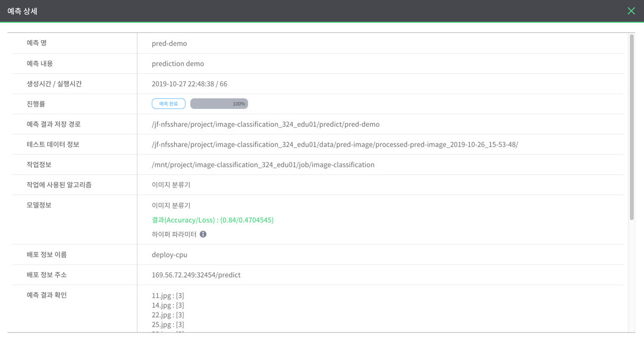Click the 예측 결과 확인 label
The width and height of the screenshot is (644, 342).
coord(47,295)
